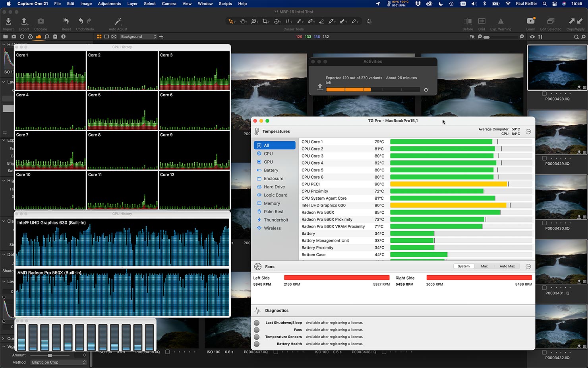Select the Erase mask tool
The width and height of the screenshot is (588, 368).
pyautogui.click(x=321, y=21)
